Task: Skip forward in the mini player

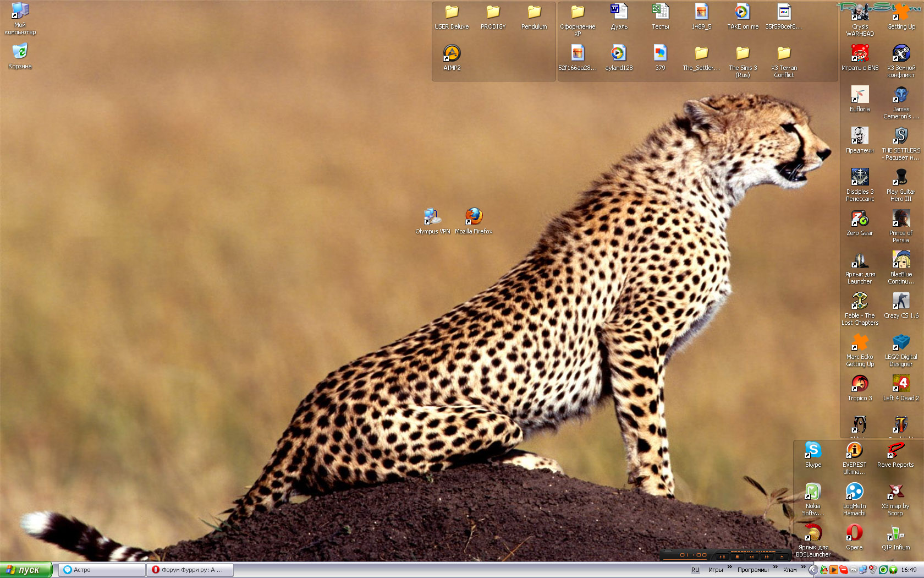Action: pos(767,557)
